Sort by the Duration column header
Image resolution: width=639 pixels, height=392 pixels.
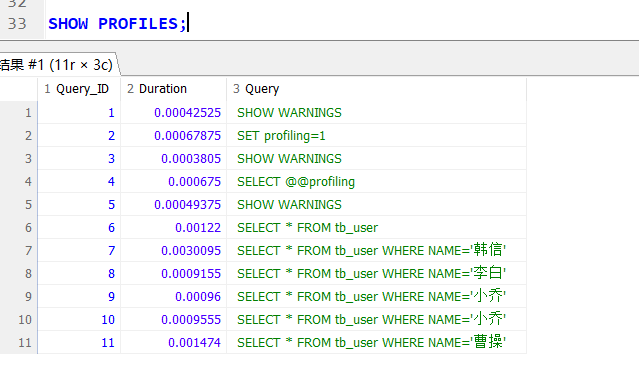point(173,89)
